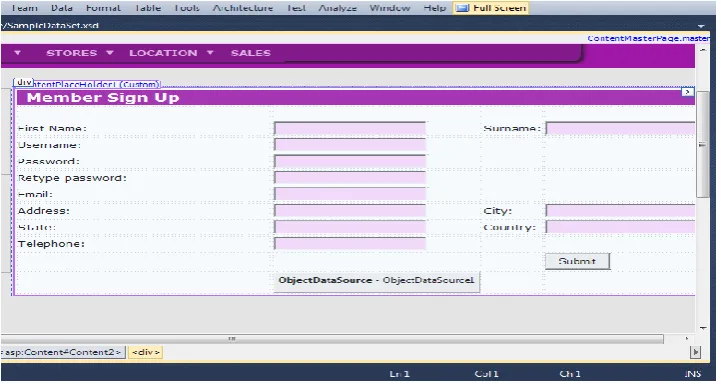The height and width of the screenshot is (384, 721).
Task: Open the tab list dropdown arrow
Action: point(702,26)
